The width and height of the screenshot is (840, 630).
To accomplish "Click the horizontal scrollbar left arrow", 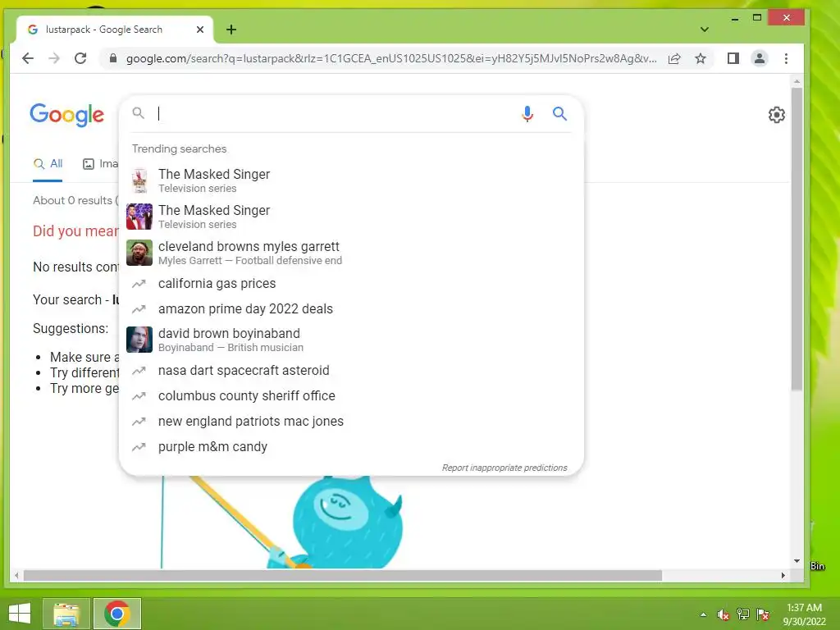I will (x=16, y=575).
